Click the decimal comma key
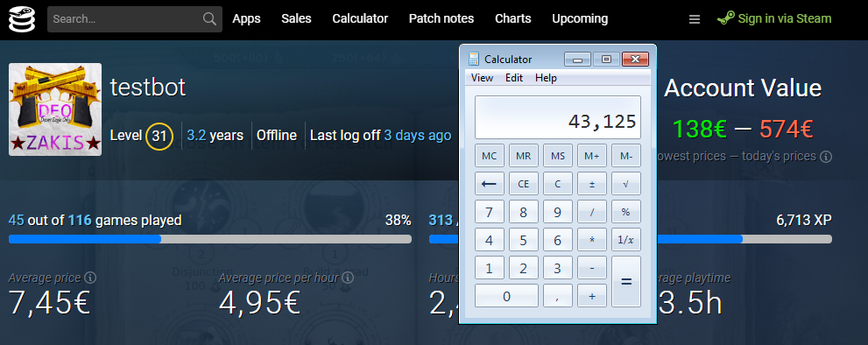The height and width of the screenshot is (345, 868). coord(557,296)
